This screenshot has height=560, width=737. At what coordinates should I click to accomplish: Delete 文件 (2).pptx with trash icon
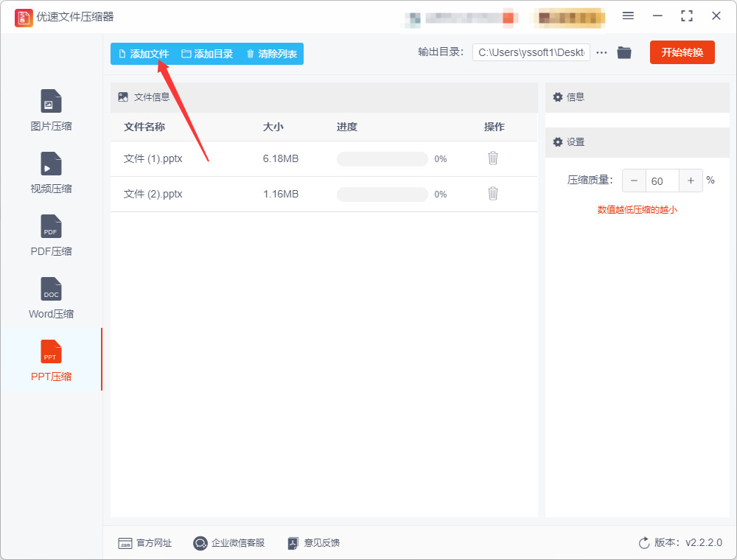(492, 194)
